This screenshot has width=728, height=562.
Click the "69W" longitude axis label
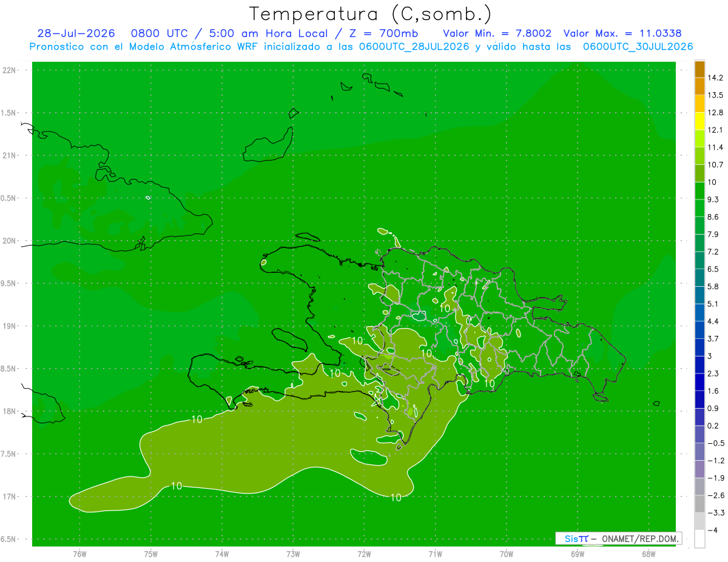tap(577, 554)
